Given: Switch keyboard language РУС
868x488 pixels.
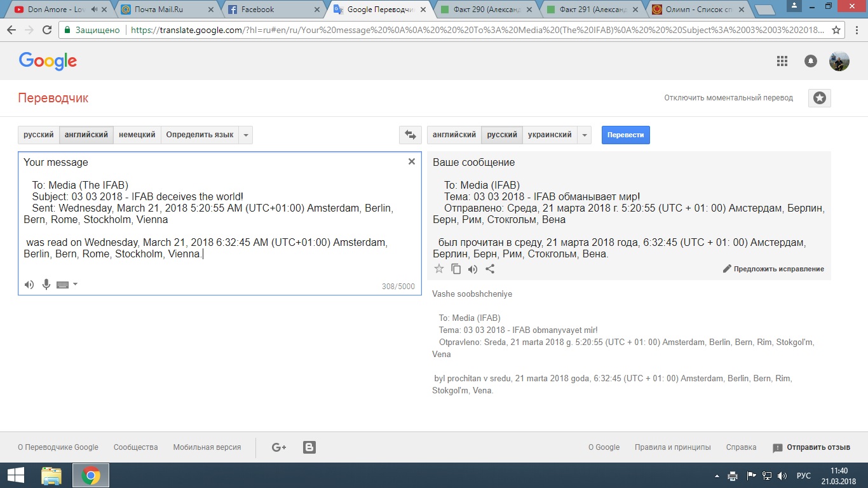Looking at the screenshot, I should (803, 475).
